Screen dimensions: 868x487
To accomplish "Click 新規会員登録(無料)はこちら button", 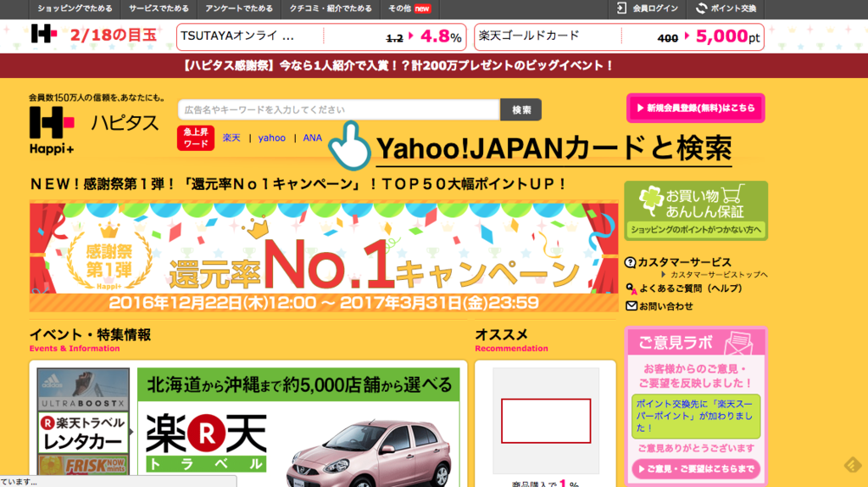I will [696, 108].
